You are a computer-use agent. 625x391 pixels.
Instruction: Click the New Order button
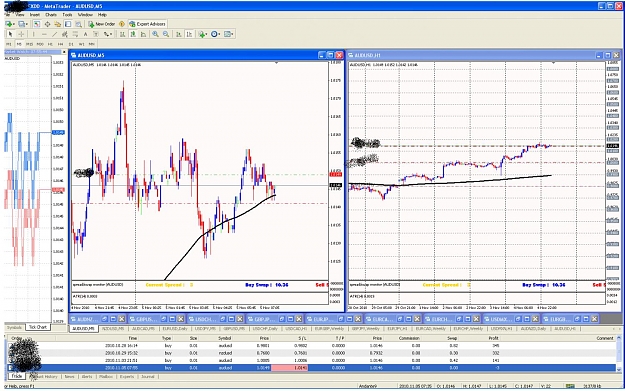click(102, 24)
